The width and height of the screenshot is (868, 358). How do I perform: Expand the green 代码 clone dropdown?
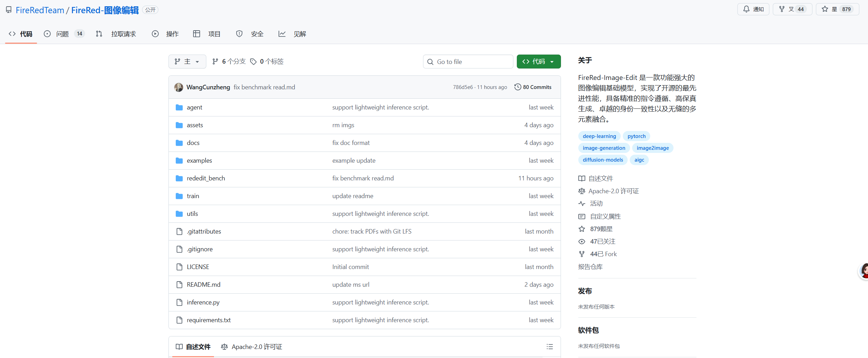[x=539, y=62]
